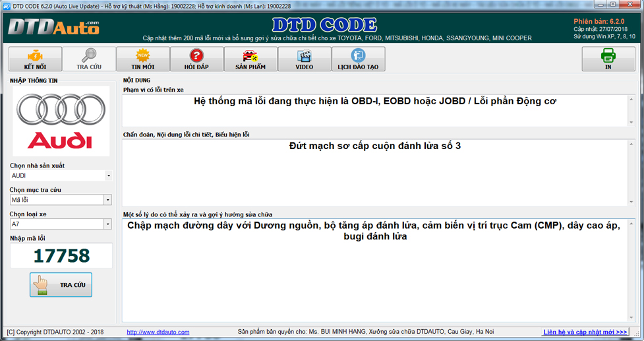Open the HỎI ĐÁP question mark section

click(x=196, y=59)
